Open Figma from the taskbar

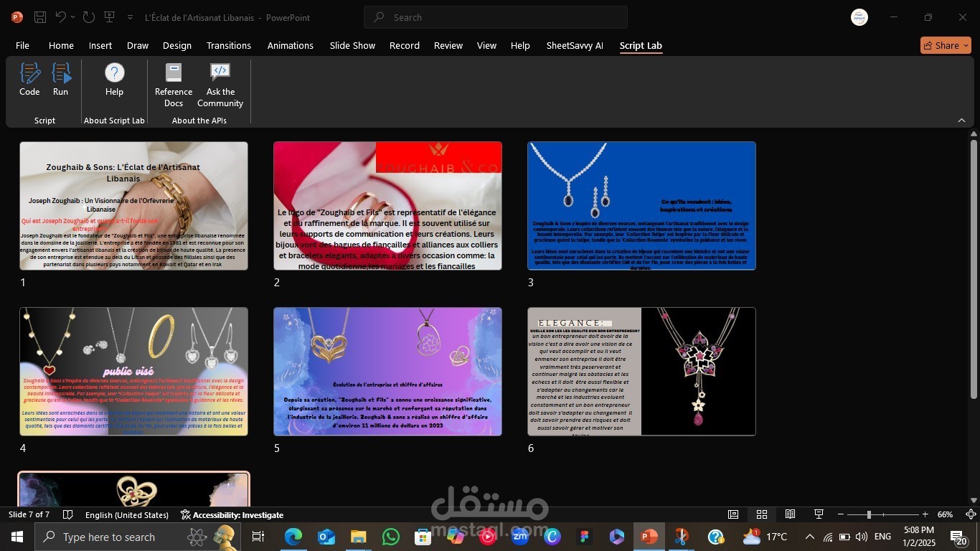tap(584, 537)
